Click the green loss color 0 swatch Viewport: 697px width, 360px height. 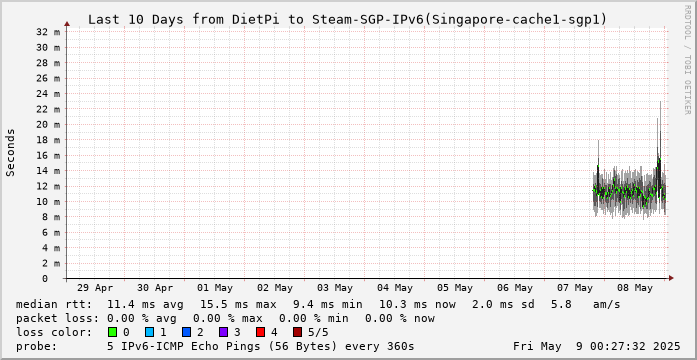point(112,332)
